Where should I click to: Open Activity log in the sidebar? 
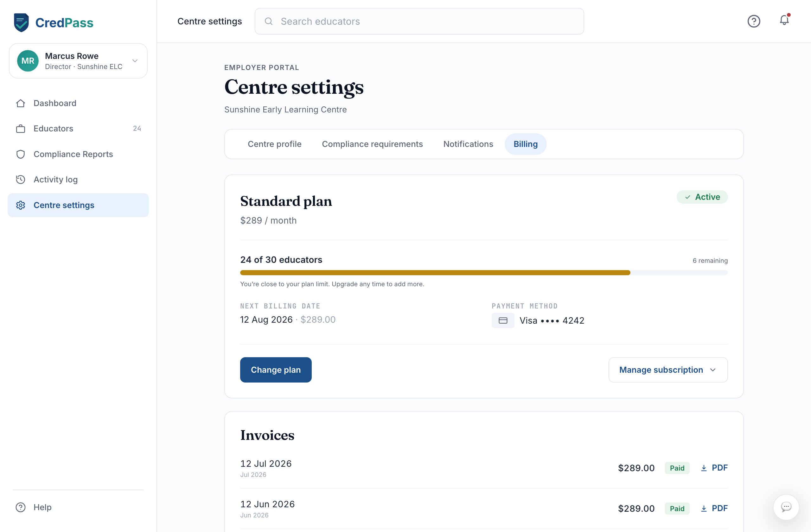(x=78, y=180)
